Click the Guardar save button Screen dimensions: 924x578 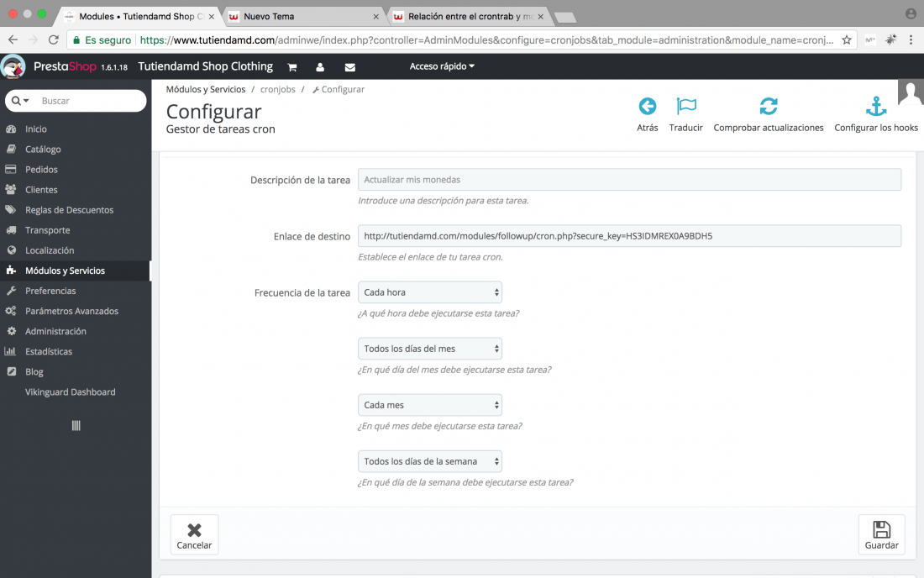point(881,535)
